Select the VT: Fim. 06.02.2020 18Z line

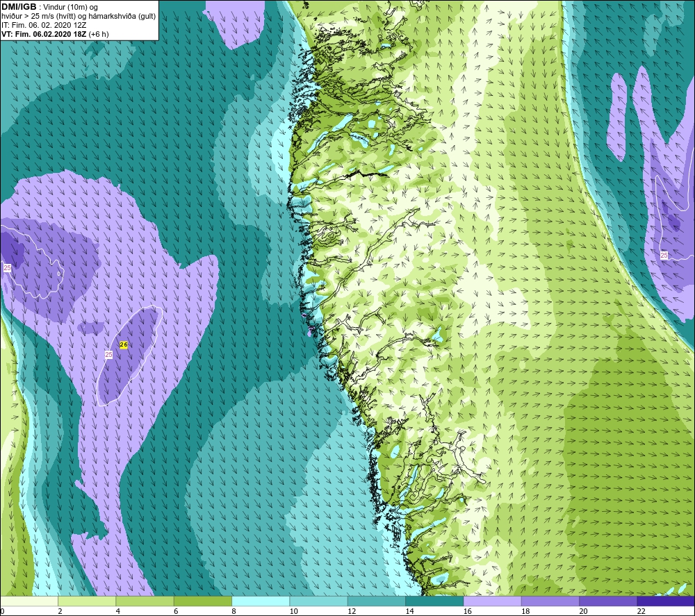click(55, 34)
